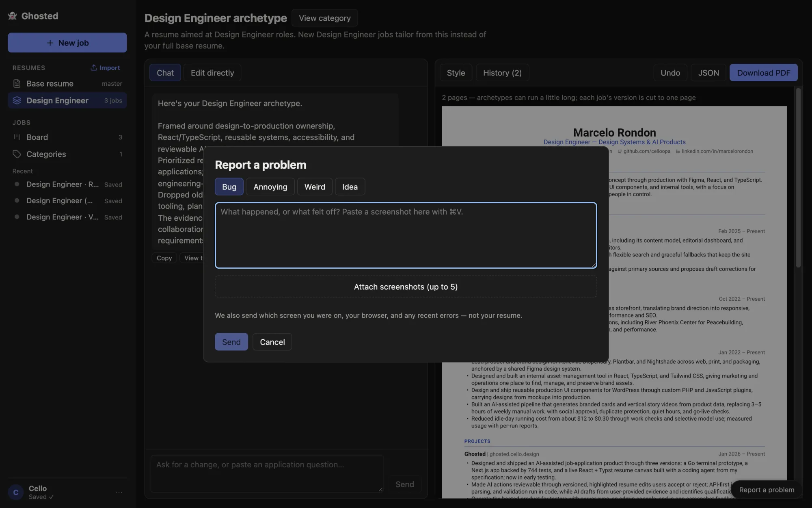The image size is (812, 508).
Task: Focus the What happened text area
Action: coord(406,235)
